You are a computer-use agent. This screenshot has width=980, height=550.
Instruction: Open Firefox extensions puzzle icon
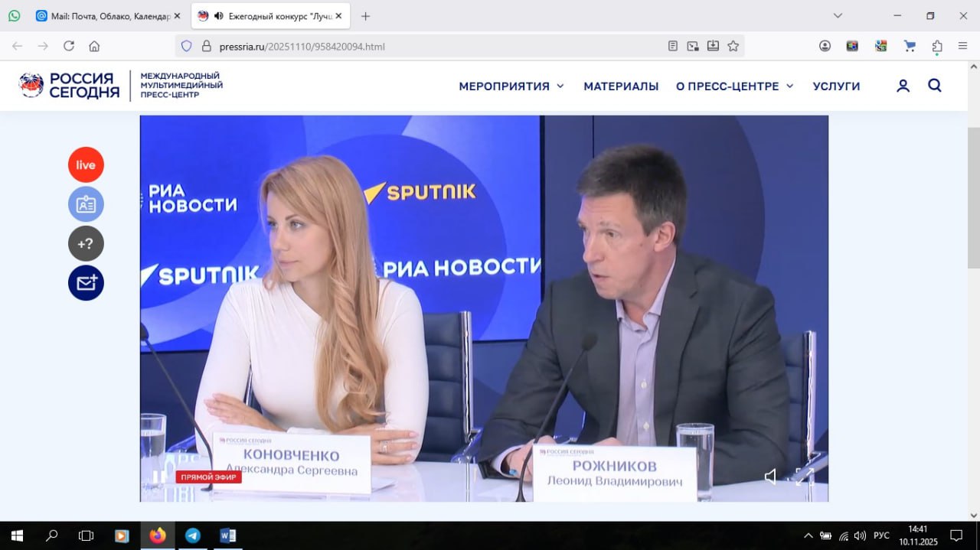(937, 46)
